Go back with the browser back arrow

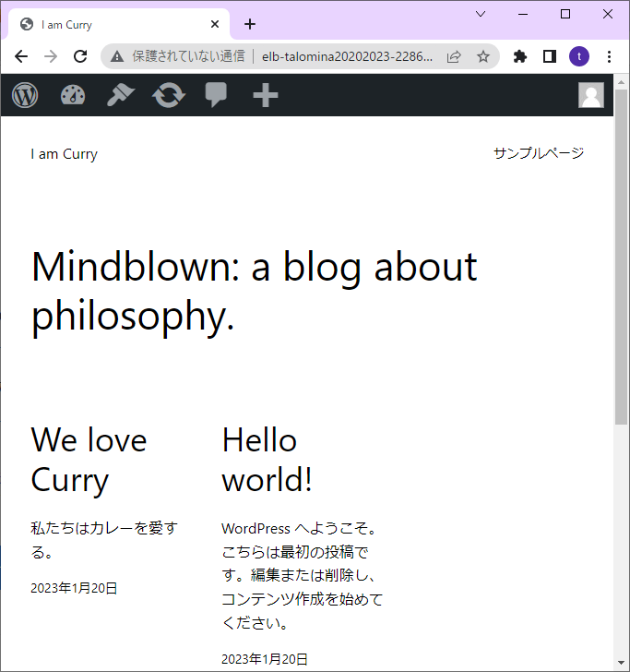(21, 56)
